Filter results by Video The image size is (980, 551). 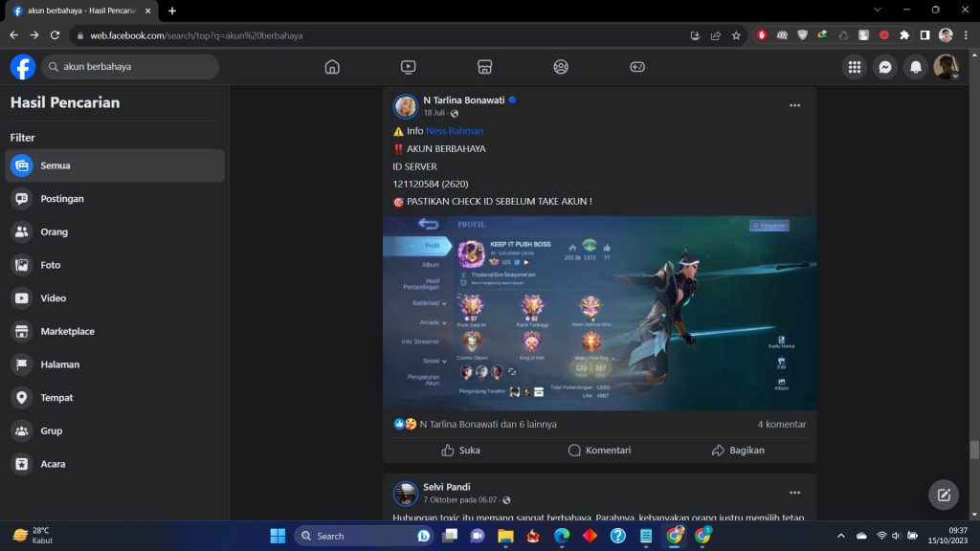pos(115,298)
